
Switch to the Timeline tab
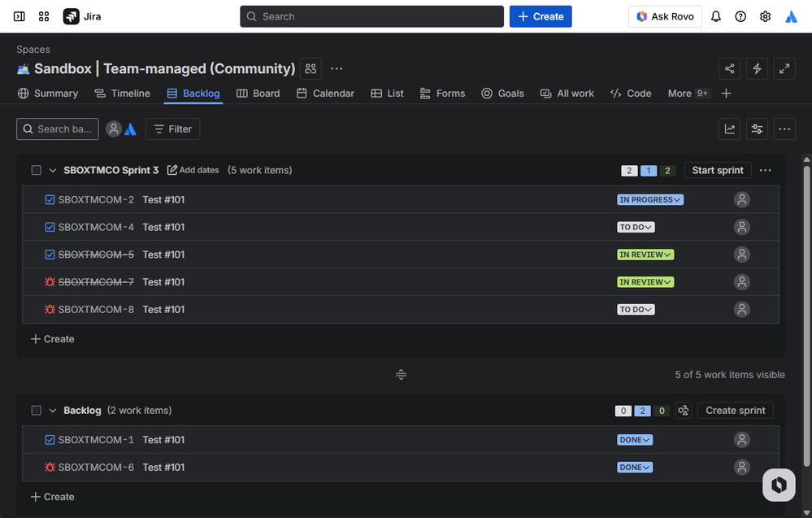point(122,94)
